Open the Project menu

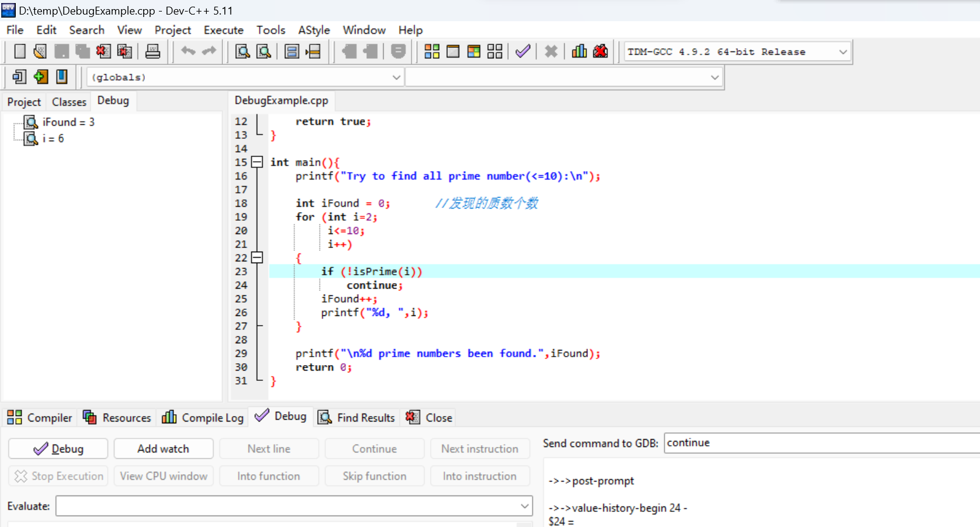(173, 30)
